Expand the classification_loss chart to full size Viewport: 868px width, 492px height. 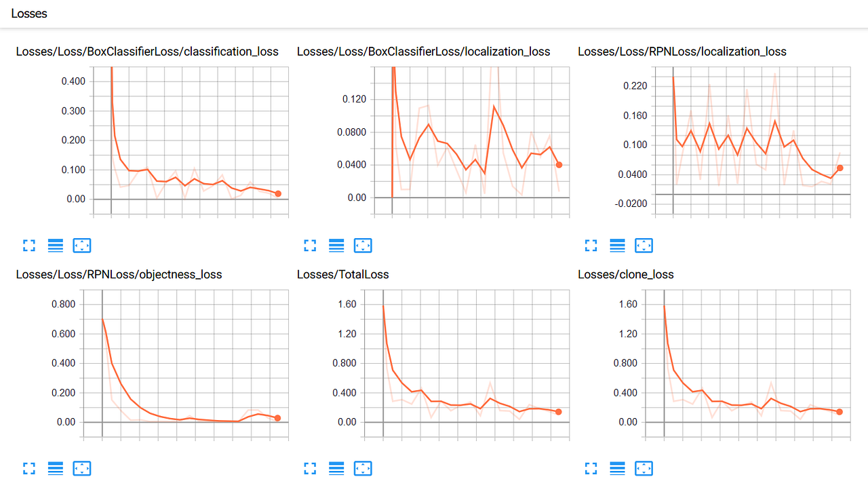(x=28, y=245)
